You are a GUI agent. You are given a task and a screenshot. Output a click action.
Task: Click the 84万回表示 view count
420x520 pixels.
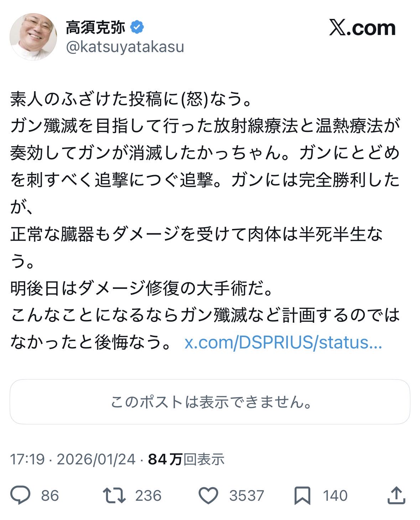[x=186, y=459]
